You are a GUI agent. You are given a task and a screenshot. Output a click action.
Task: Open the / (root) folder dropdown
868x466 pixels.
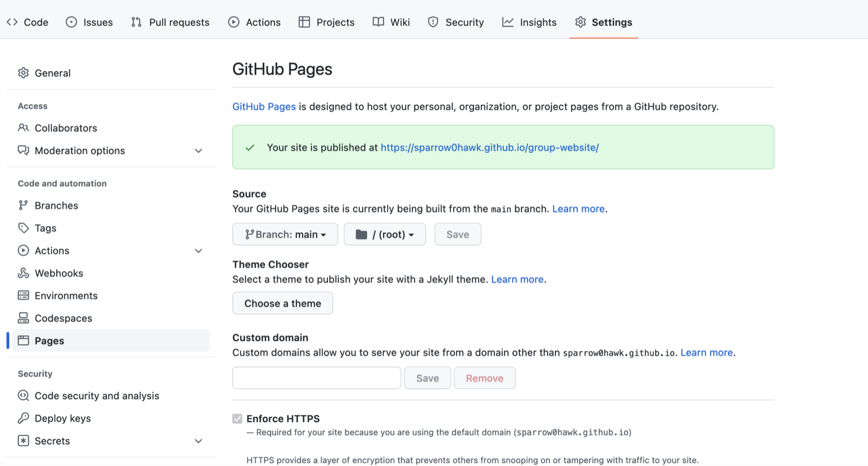tap(385, 234)
